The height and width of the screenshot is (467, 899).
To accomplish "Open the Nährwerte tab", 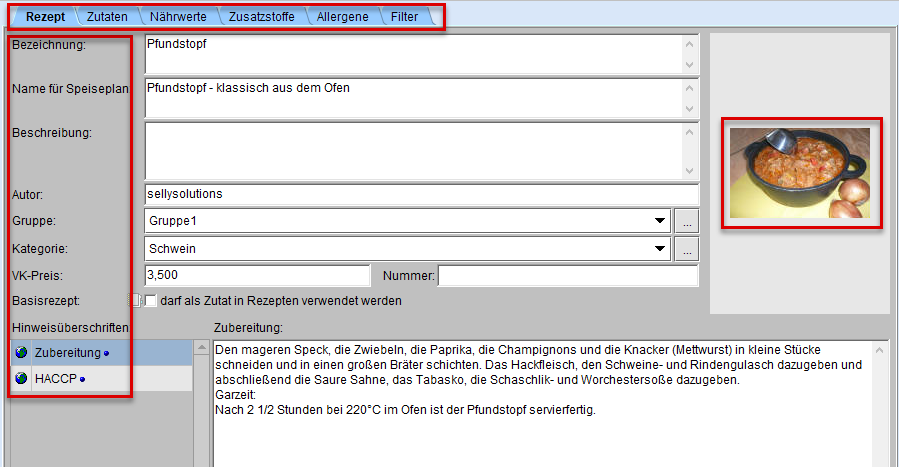I will click(178, 17).
